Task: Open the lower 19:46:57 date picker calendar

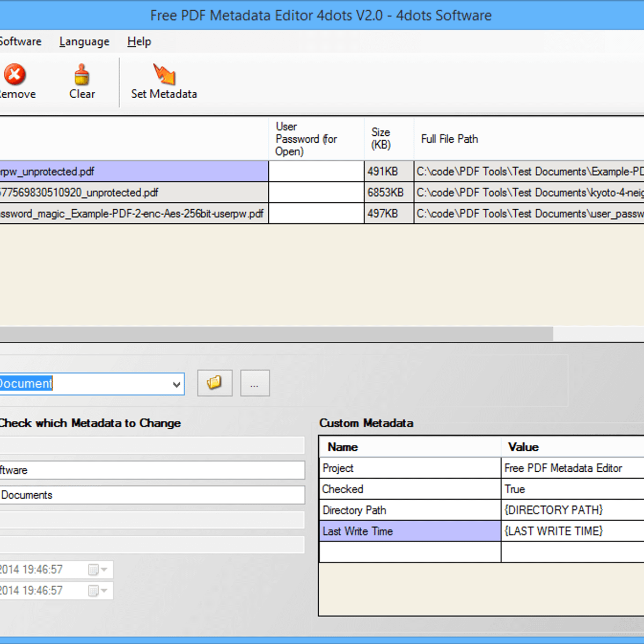Action: 98,590
